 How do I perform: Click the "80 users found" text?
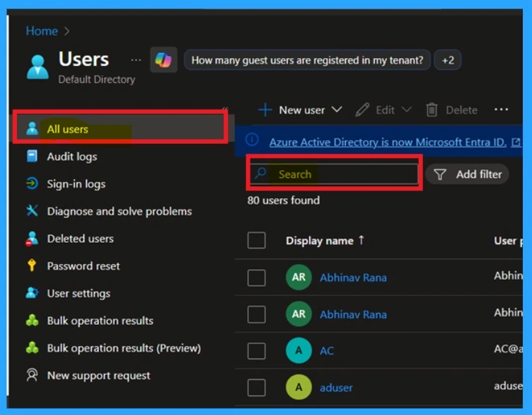coord(283,200)
